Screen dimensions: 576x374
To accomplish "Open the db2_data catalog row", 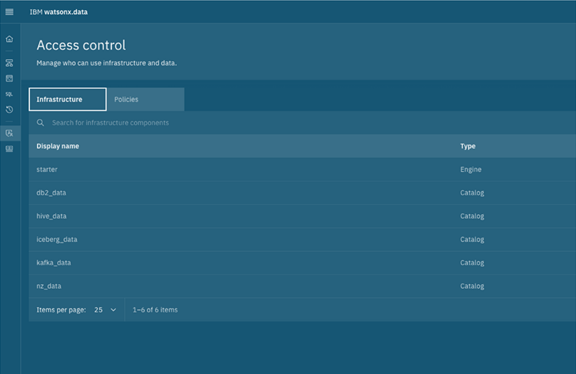I will coord(302,193).
